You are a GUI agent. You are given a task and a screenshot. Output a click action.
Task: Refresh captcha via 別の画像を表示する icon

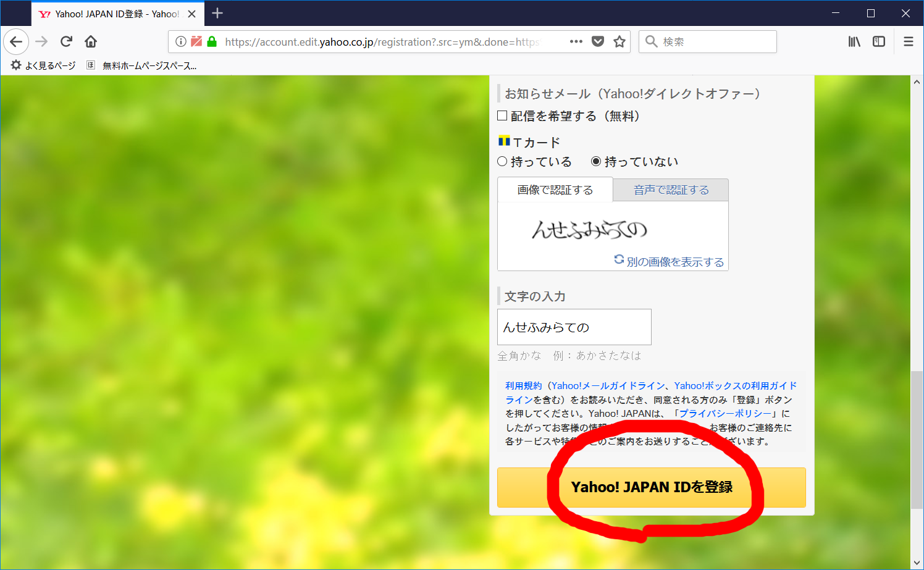[x=619, y=259]
